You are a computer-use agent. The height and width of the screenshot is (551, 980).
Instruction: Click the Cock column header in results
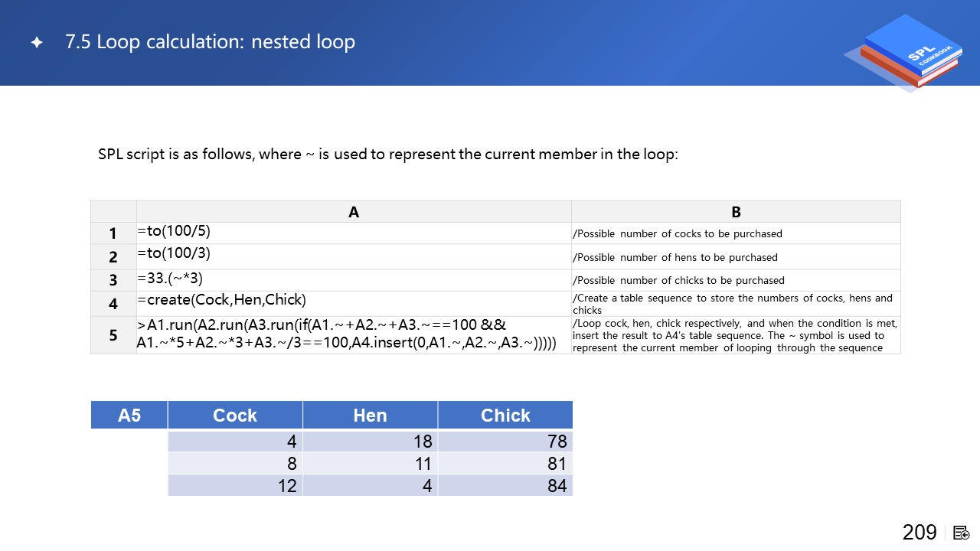(x=235, y=415)
